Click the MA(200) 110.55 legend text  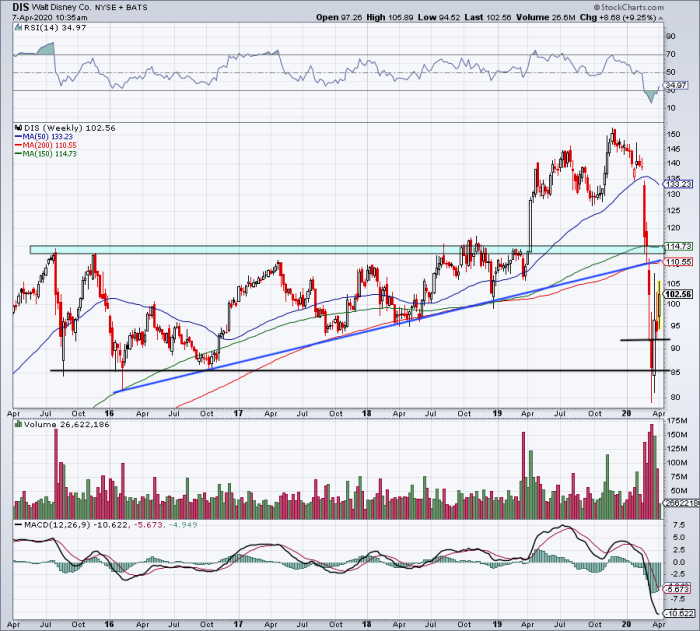point(50,146)
